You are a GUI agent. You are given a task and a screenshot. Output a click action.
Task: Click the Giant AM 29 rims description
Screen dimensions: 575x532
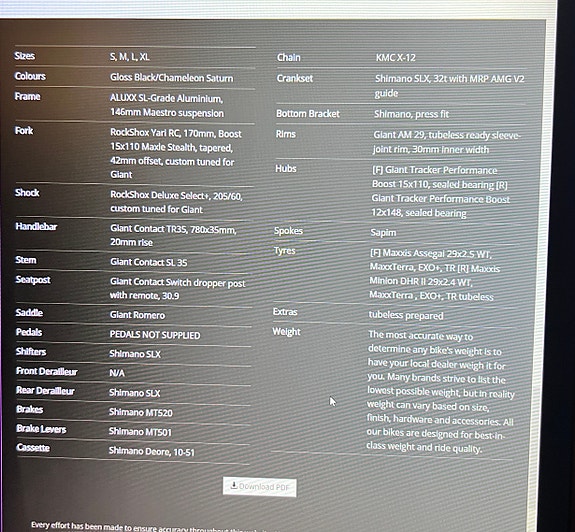point(447,143)
